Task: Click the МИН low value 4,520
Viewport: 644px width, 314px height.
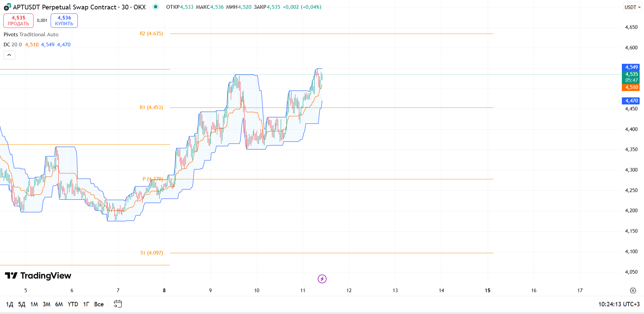Action: tap(245, 7)
